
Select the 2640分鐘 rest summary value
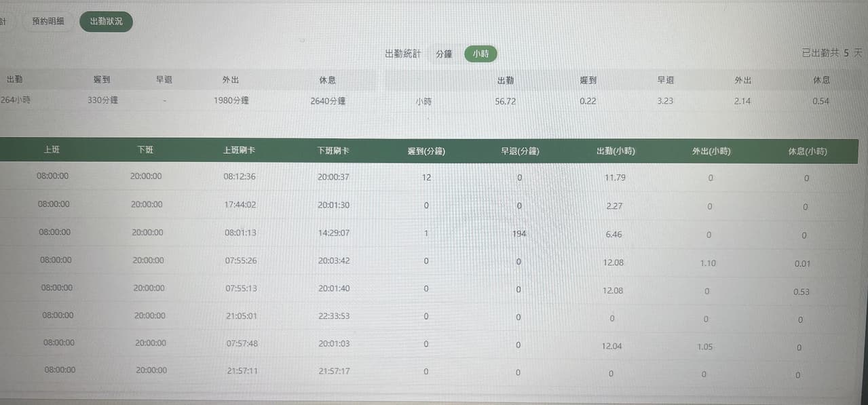click(x=328, y=101)
